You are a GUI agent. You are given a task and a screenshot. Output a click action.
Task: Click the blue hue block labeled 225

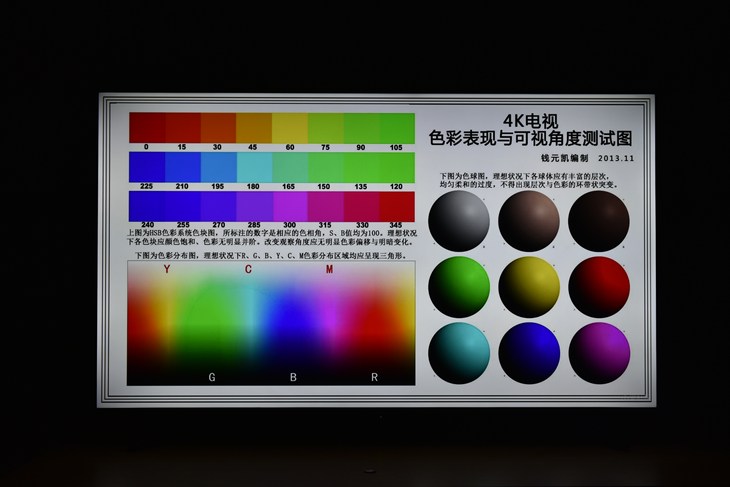(x=147, y=167)
